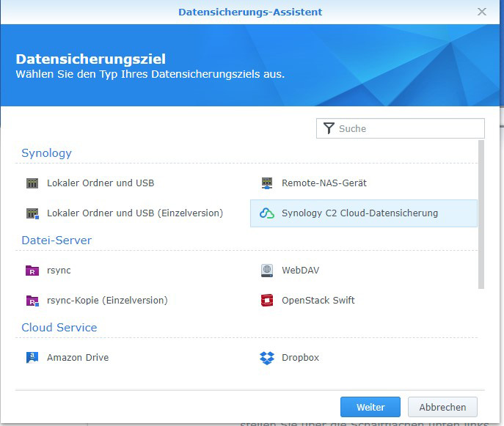This screenshot has width=504, height=426.
Task: Select Synology C2 Cloud-Datensicherung label
Action: tap(359, 213)
